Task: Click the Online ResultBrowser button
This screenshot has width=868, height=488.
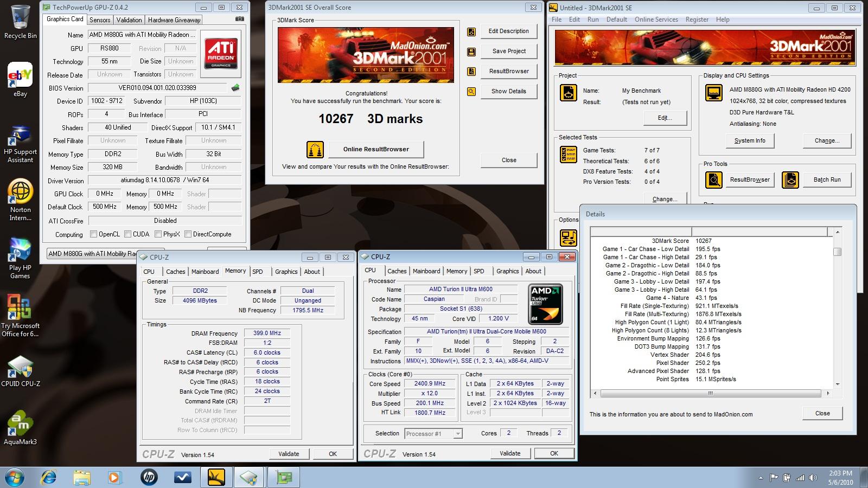Action: 376,149
